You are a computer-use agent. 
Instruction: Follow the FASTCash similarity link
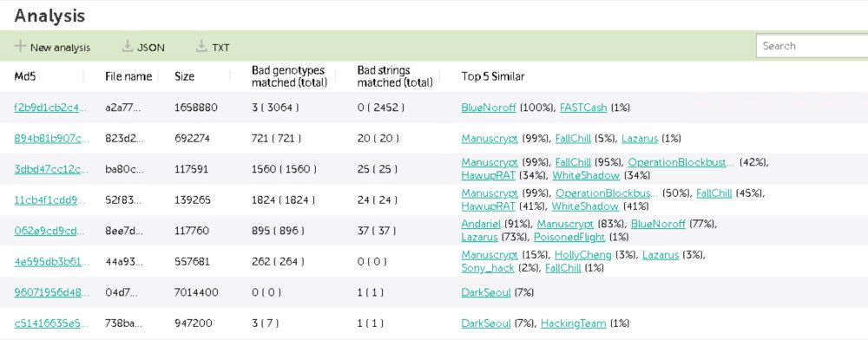(583, 108)
